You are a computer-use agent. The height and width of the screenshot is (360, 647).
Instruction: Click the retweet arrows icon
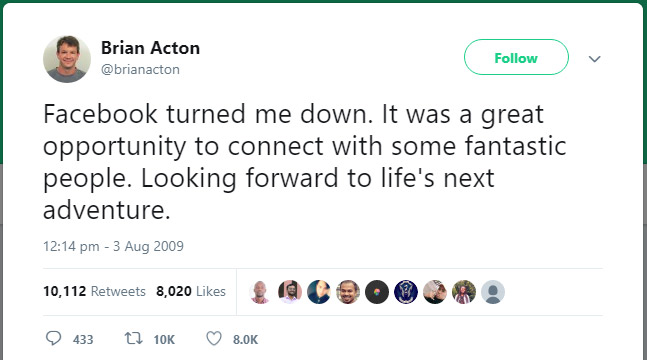click(134, 339)
